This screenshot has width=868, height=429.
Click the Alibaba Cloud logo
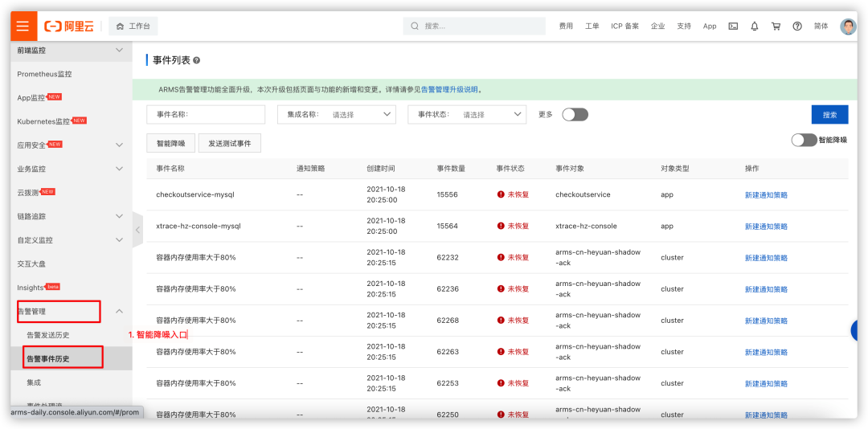tap(69, 26)
